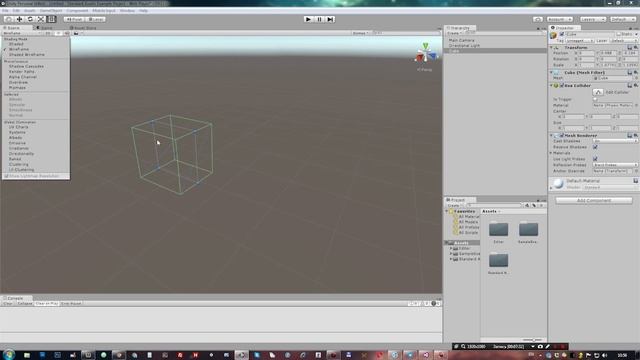Toggle Show Lightmap Resolution checkbox

[x=6, y=176]
